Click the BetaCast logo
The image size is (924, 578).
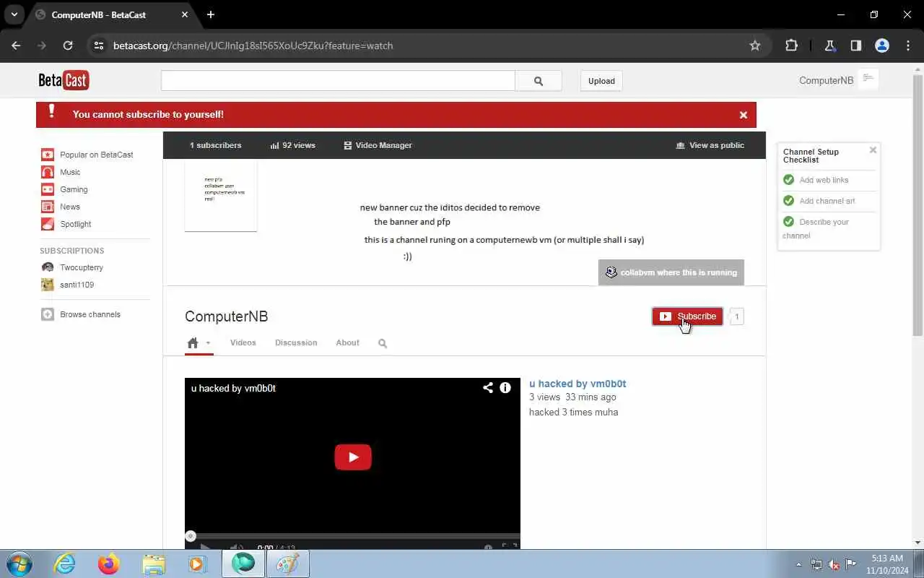pos(64,80)
